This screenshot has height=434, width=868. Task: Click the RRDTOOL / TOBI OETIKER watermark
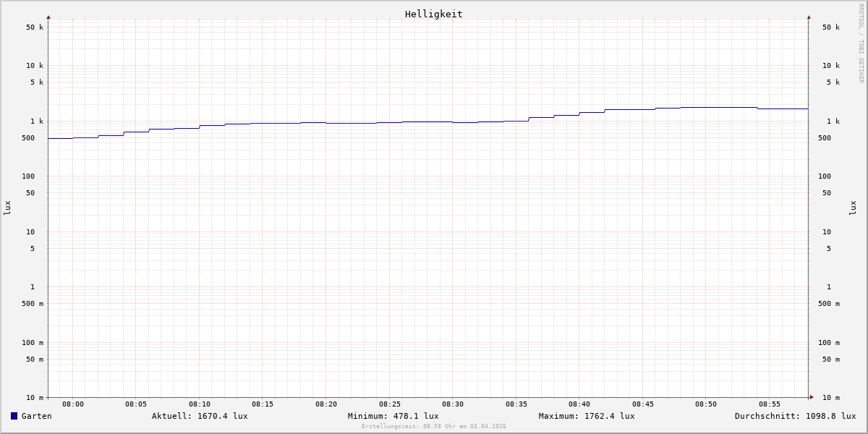pyautogui.click(x=861, y=43)
